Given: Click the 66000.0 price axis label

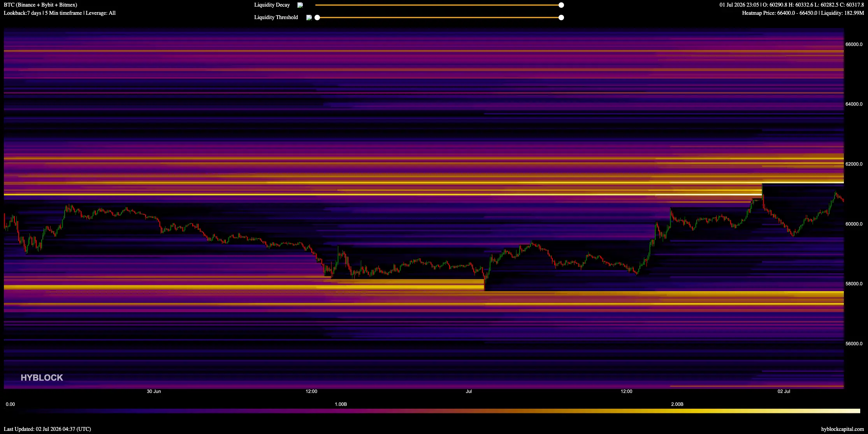Looking at the screenshot, I should [x=854, y=44].
